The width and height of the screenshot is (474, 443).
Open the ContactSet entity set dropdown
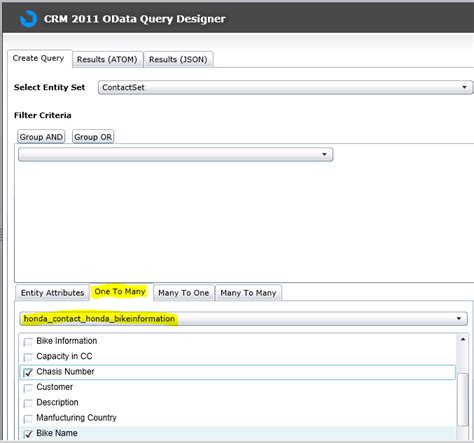pyautogui.click(x=285, y=87)
